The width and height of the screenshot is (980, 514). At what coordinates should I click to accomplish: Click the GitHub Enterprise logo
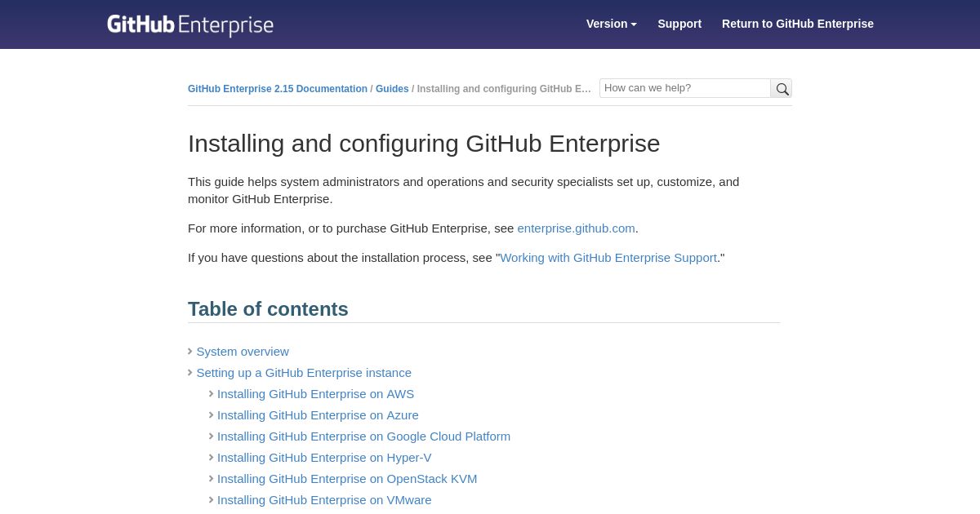pos(190,24)
